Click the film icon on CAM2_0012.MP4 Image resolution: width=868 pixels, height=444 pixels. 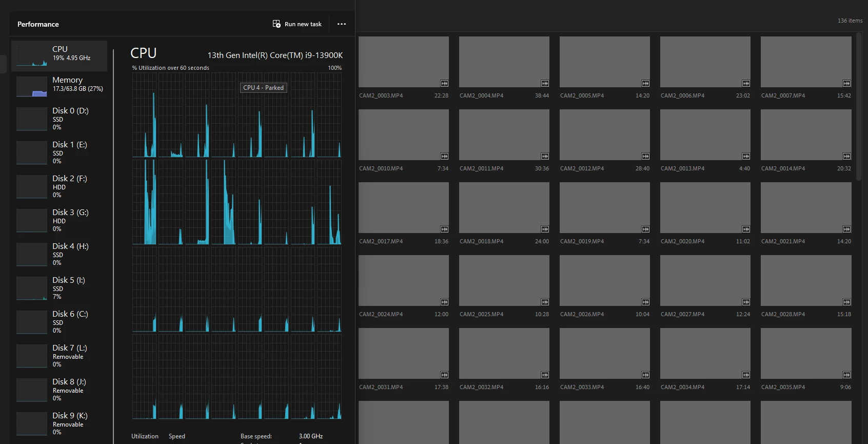pyautogui.click(x=645, y=156)
